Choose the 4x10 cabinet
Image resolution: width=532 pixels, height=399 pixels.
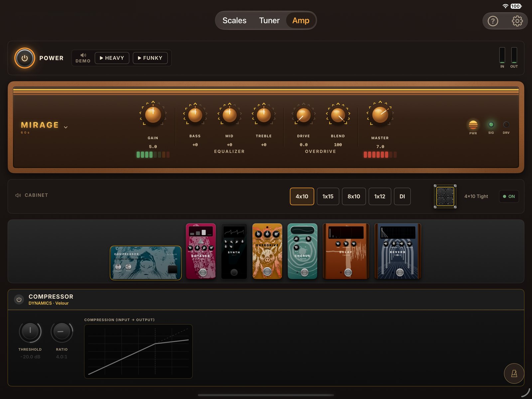302,196
